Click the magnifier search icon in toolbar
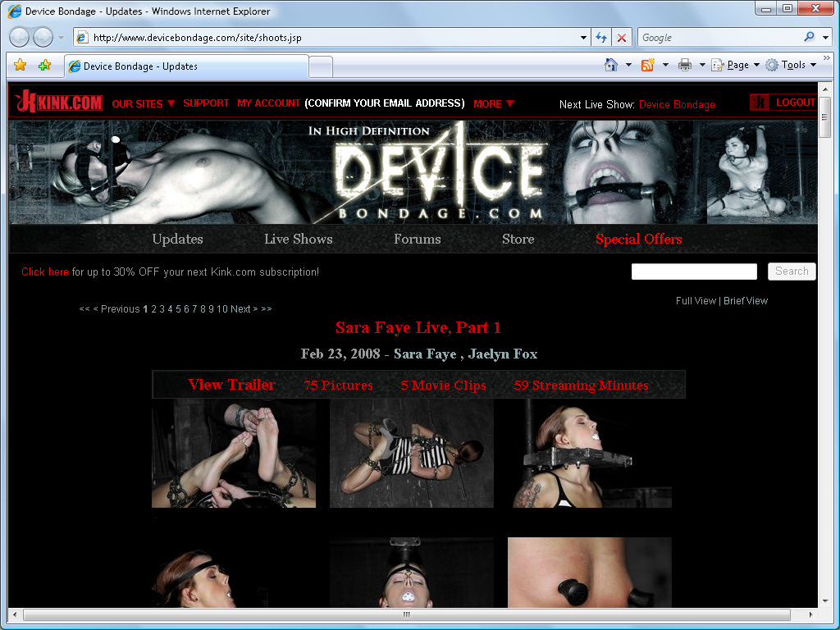Image resolution: width=840 pixels, height=630 pixels. 809,37
